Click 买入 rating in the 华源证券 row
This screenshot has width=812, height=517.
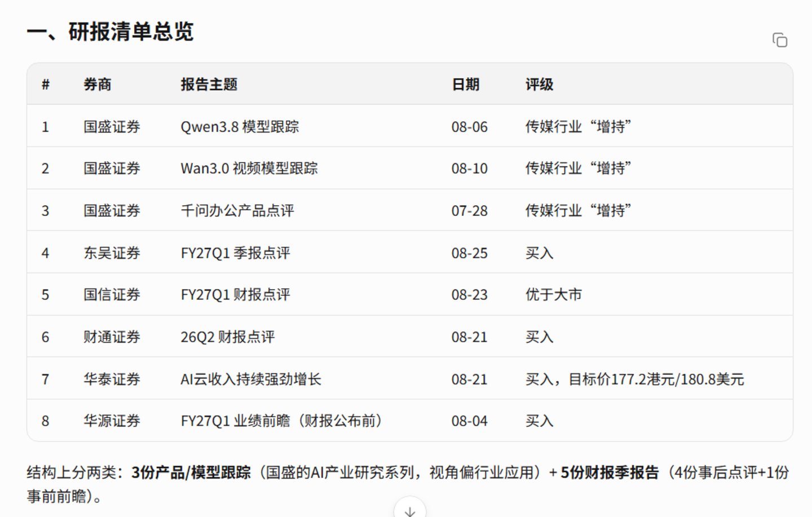539,421
